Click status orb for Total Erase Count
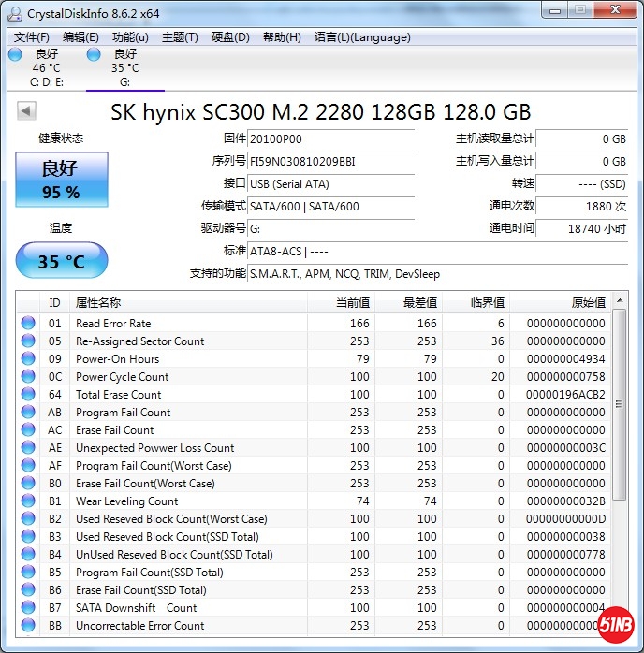 28,395
